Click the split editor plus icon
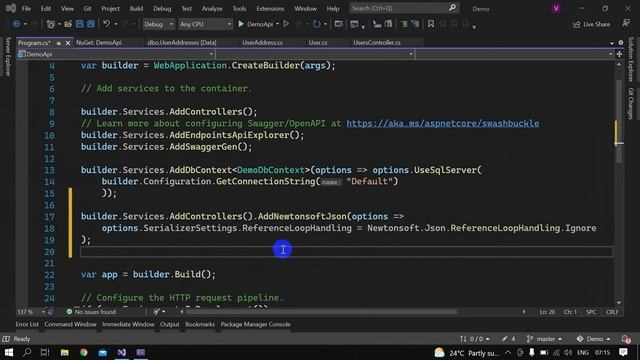The height and width of the screenshot is (360, 640). (619, 54)
